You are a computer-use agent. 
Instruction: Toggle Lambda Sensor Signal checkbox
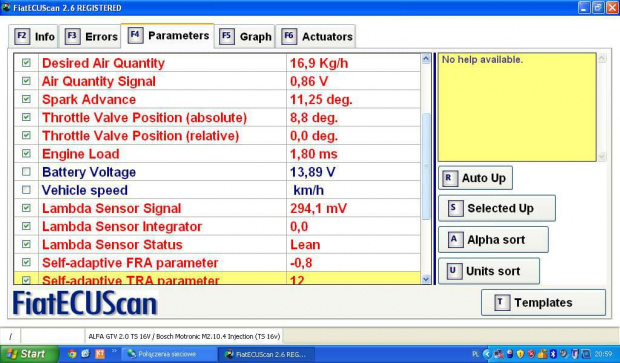(x=26, y=208)
